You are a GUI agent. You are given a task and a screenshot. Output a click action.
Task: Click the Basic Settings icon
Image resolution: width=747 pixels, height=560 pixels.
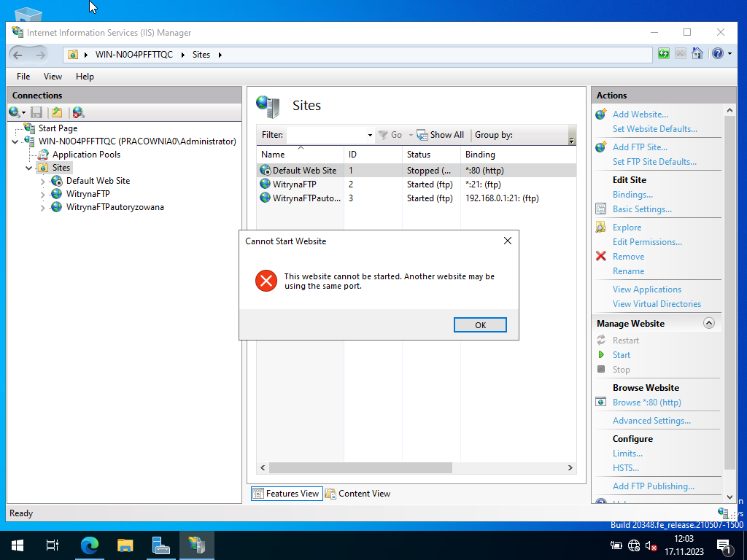[601, 209]
